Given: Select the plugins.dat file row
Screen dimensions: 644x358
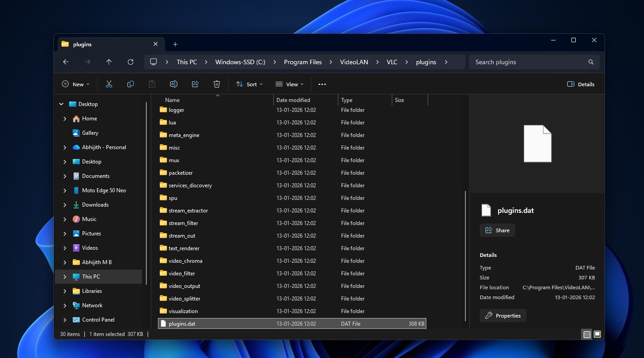Looking at the screenshot, I should pos(292,324).
